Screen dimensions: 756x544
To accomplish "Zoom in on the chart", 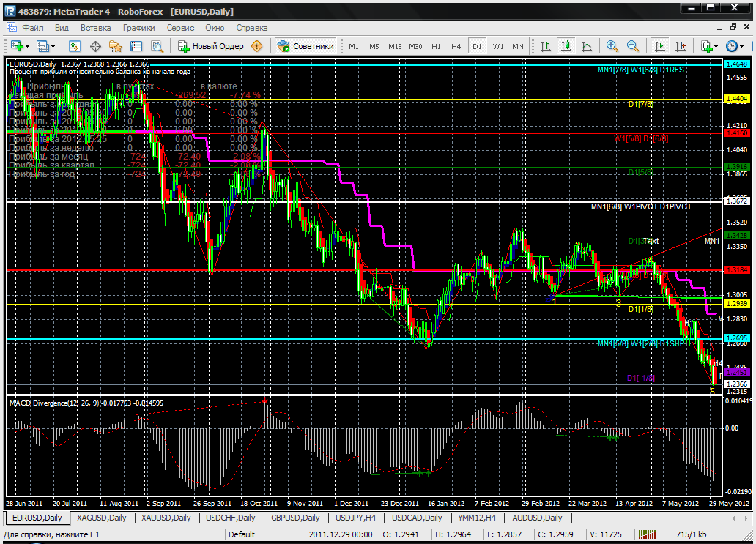I will coord(612,46).
